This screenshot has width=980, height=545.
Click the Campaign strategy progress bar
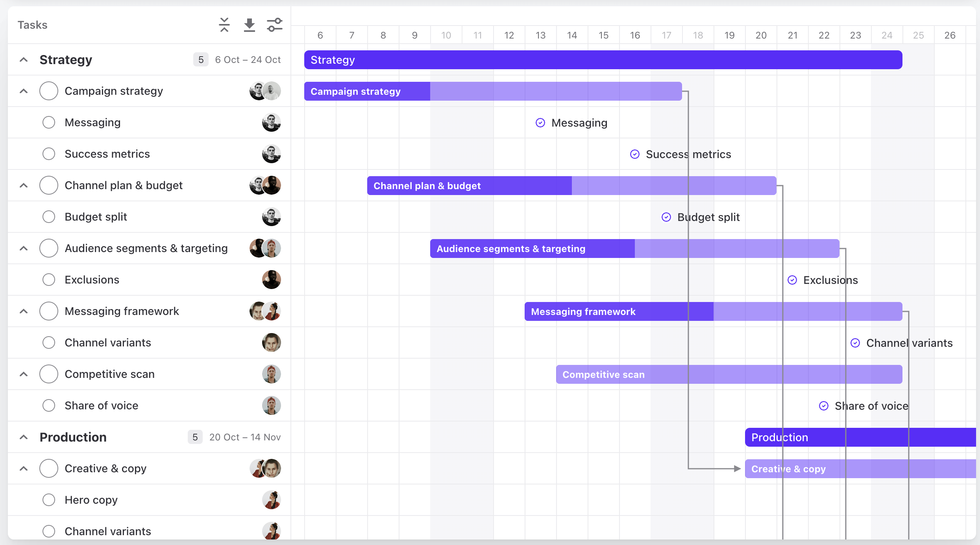click(x=493, y=91)
